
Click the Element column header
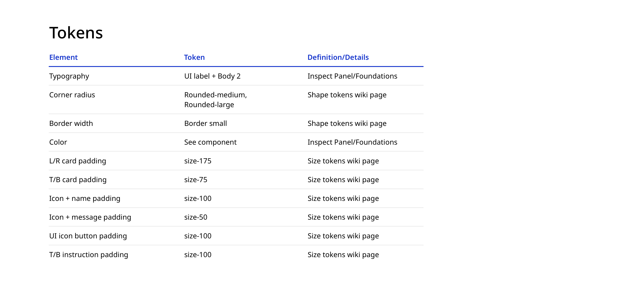pyautogui.click(x=63, y=57)
